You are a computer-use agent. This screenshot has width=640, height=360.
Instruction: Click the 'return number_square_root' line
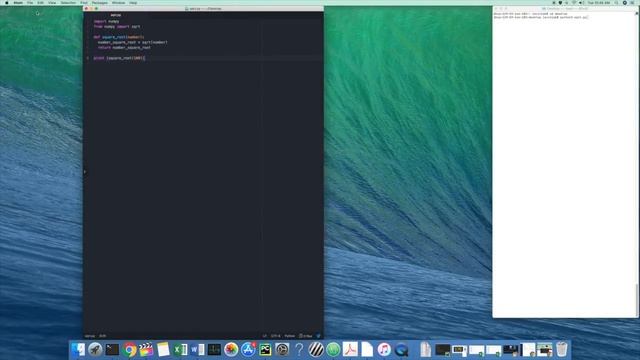[124, 47]
